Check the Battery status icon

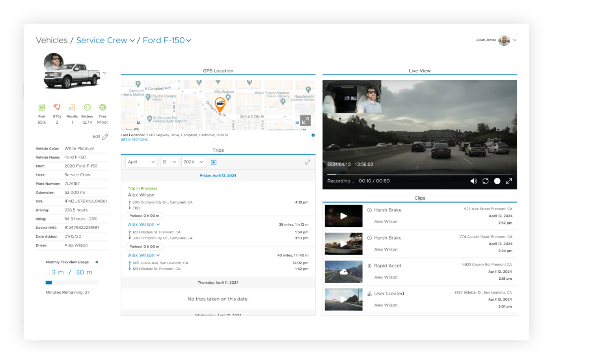[x=87, y=108]
